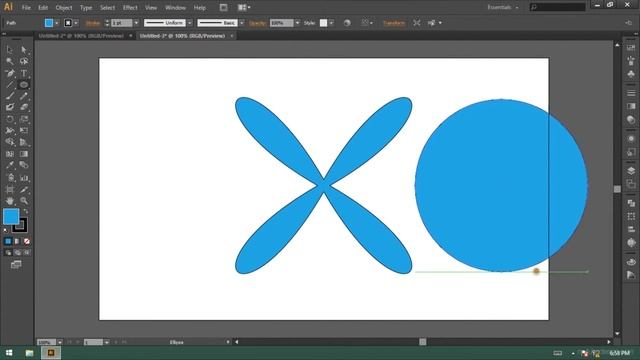Open File Explorer from the taskbar
The width and height of the screenshot is (640, 360).
coord(29,353)
